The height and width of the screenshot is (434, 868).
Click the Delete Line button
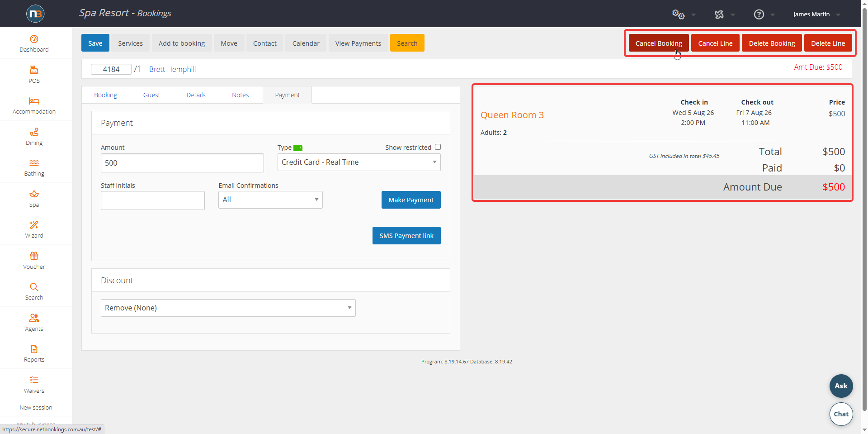coord(828,43)
